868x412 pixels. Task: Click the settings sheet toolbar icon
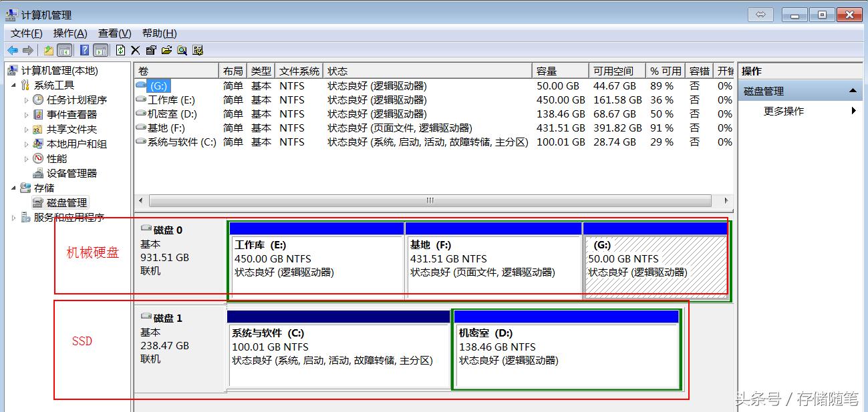[198, 50]
